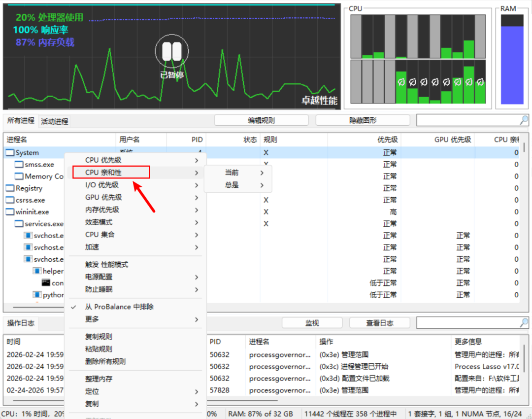Click the System process icon
Viewport: 532px width, 419px height.
(x=10, y=153)
